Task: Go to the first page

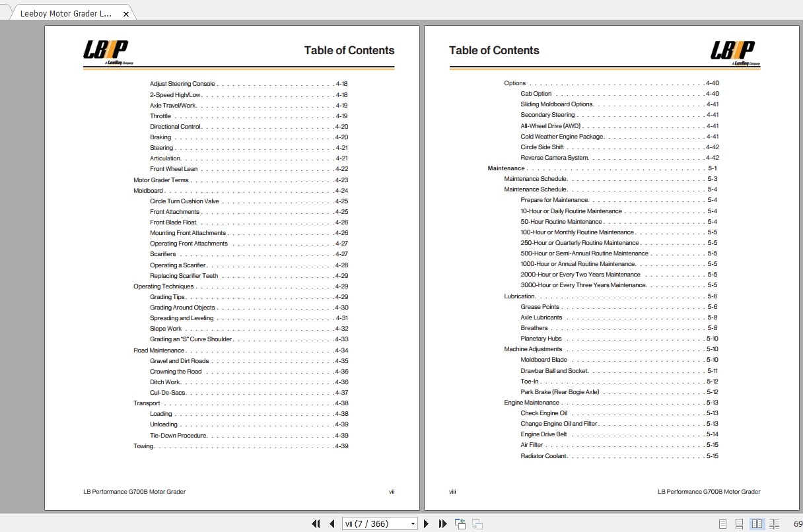Action: click(316, 524)
